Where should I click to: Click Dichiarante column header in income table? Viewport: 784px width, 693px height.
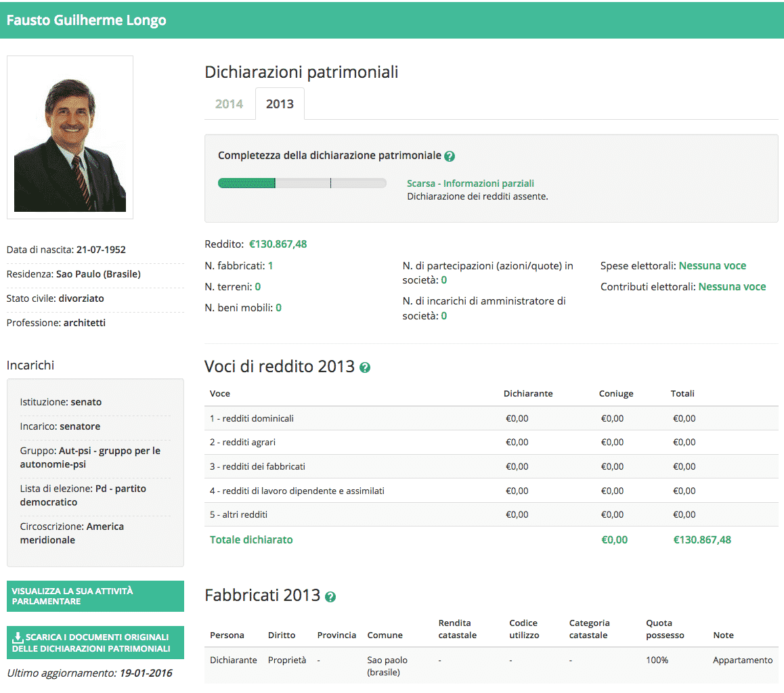coord(528,394)
